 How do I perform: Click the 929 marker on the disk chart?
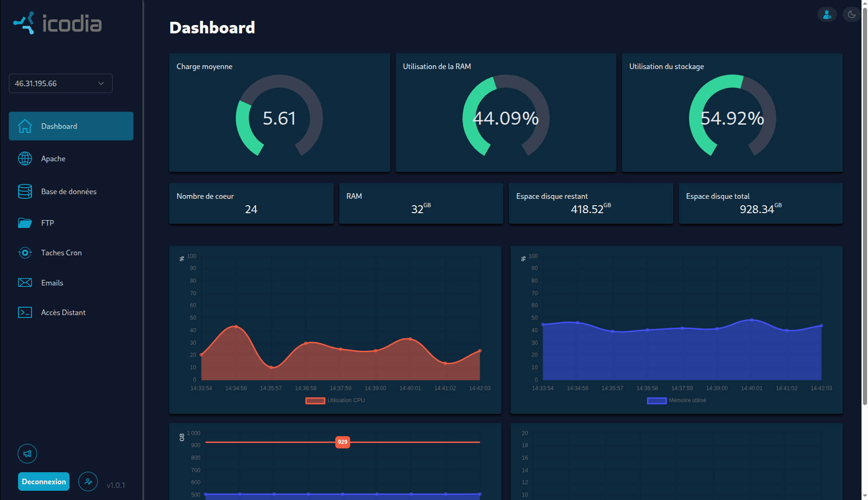(342, 442)
